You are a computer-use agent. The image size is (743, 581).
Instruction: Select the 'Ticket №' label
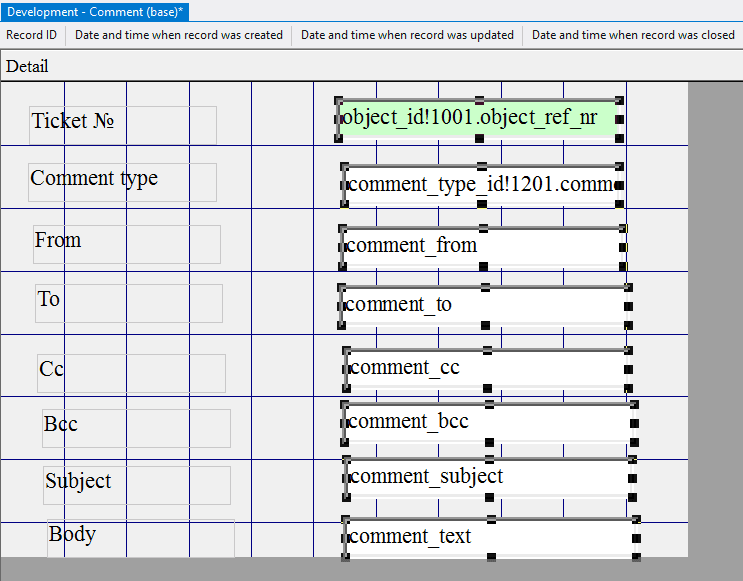[122, 124]
